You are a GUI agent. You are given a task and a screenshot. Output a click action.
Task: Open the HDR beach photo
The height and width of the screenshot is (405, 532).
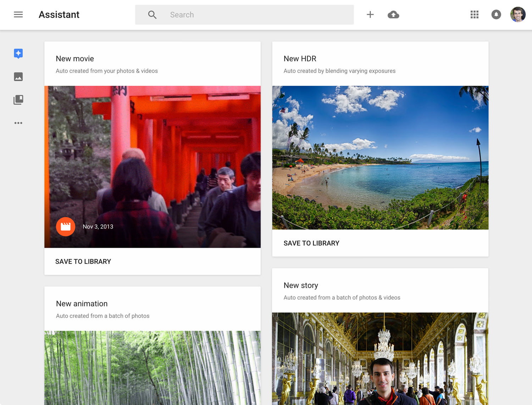point(380,158)
